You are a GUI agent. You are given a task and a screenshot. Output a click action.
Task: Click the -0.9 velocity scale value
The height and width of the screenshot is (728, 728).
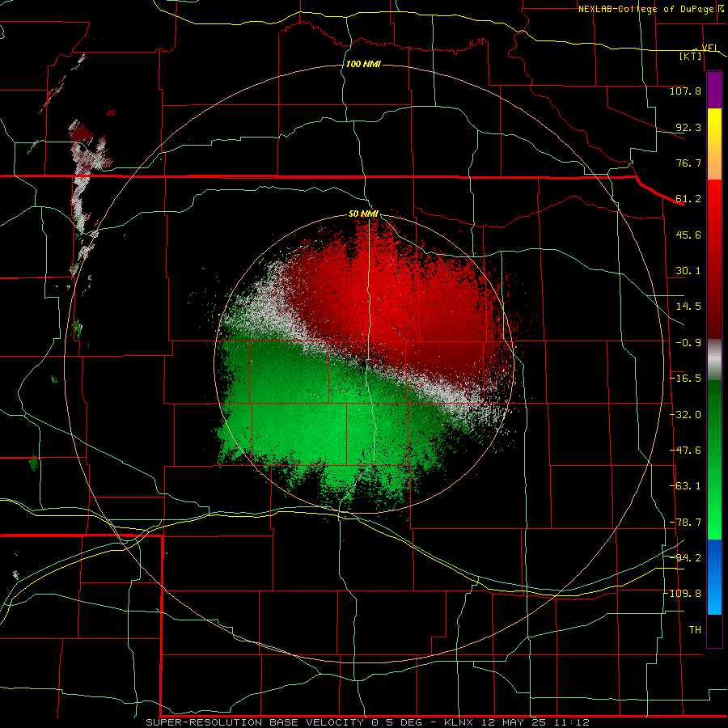(688, 343)
